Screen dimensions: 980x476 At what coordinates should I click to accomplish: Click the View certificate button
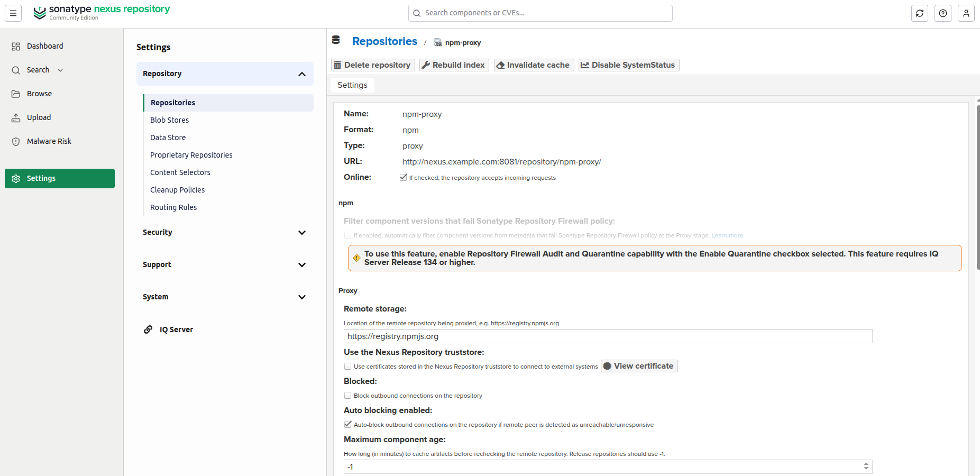(x=639, y=366)
